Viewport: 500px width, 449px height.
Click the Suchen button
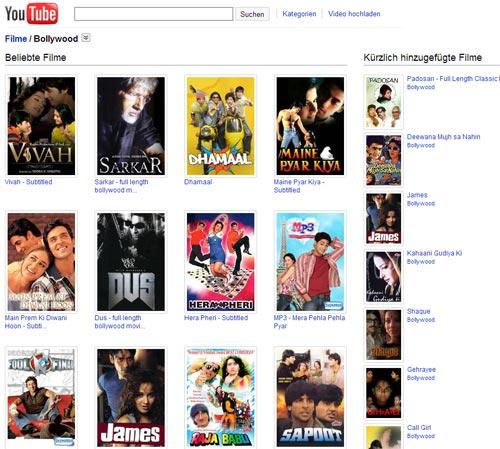252,14
